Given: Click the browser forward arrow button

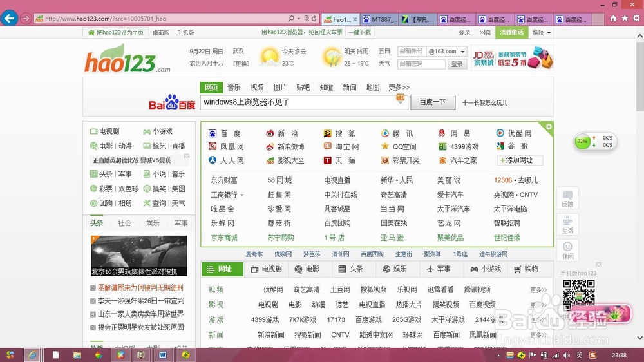Looking at the screenshot, I should tap(26, 19).
